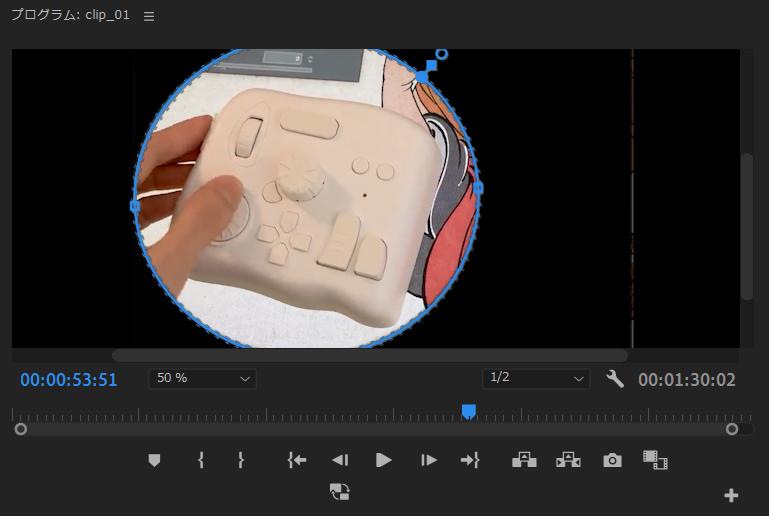Open the 50 % zoom level dropdown
Screen dimensions: 769x516
pyautogui.click(x=203, y=379)
